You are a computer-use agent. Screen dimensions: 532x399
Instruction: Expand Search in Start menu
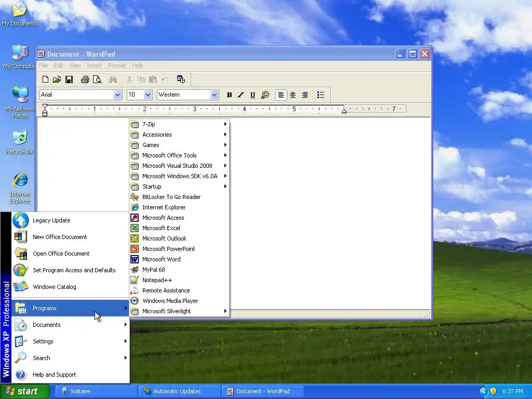coord(70,358)
